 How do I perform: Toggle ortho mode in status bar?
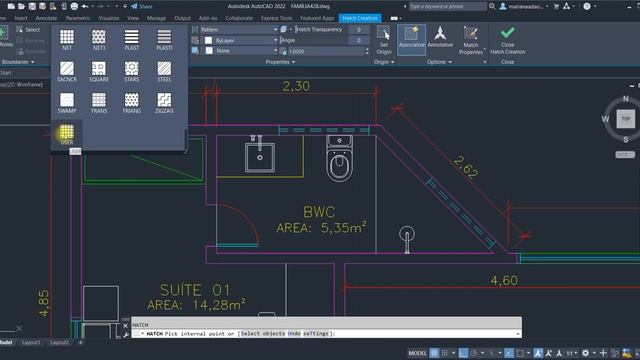click(x=463, y=353)
